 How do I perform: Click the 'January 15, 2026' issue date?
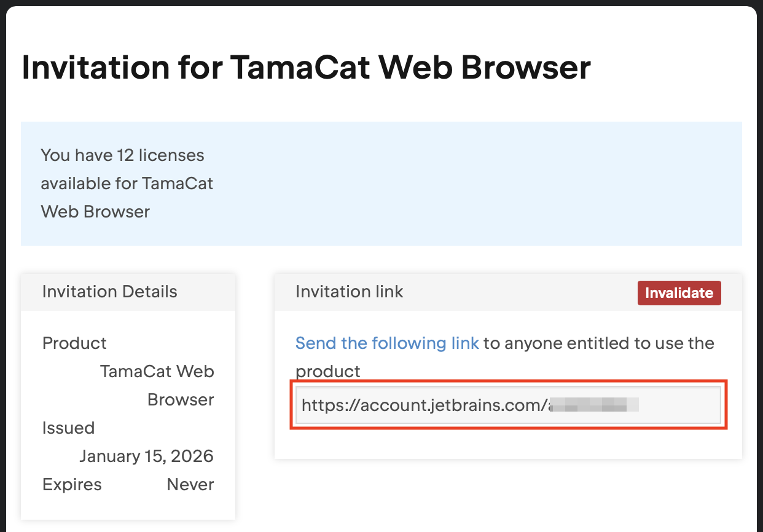pyautogui.click(x=146, y=456)
